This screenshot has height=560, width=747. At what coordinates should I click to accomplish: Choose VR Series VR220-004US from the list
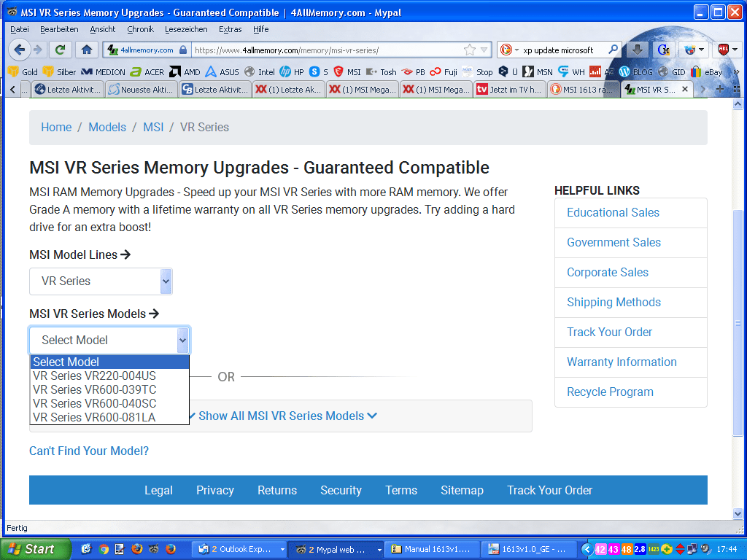110,376
